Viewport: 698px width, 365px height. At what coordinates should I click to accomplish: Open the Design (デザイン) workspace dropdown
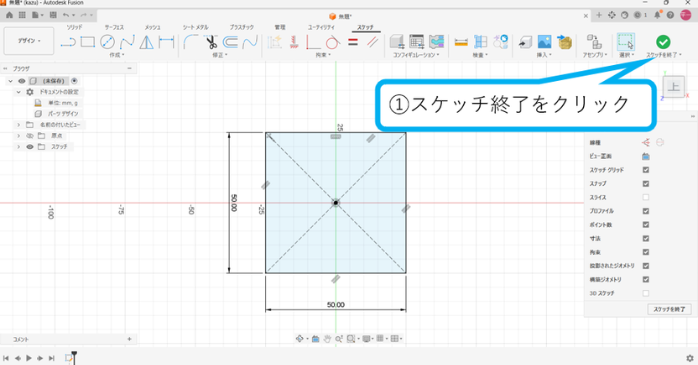click(x=29, y=41)
